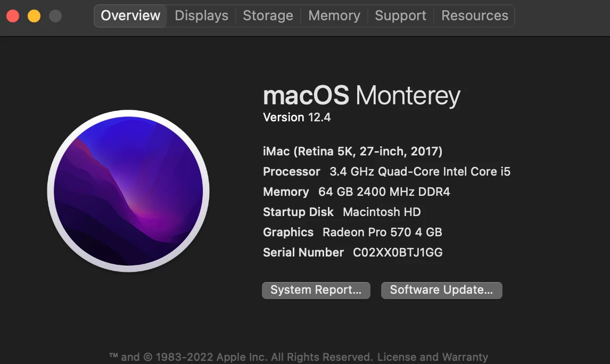Open the License and Warranty link
This screenshot has width=610, height=364.
433,357
